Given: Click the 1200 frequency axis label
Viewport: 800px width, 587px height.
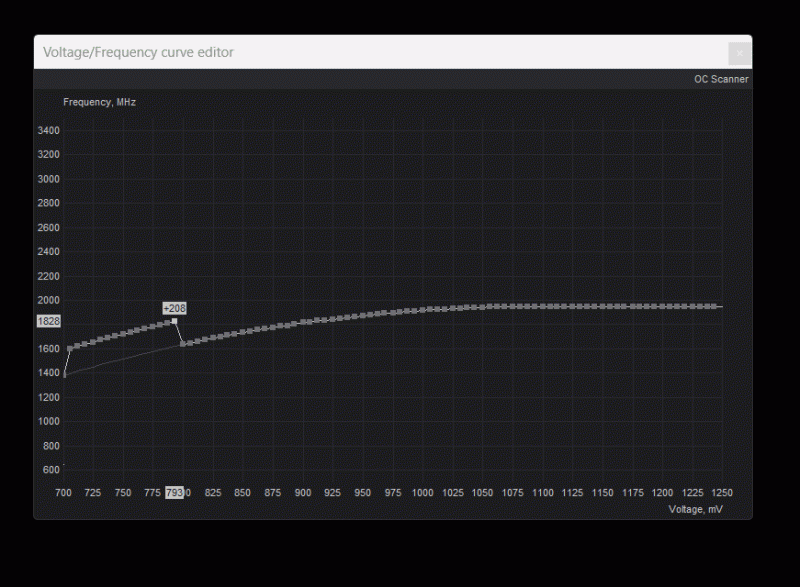Looking at the screenshot, I should (x=48, y=397).
